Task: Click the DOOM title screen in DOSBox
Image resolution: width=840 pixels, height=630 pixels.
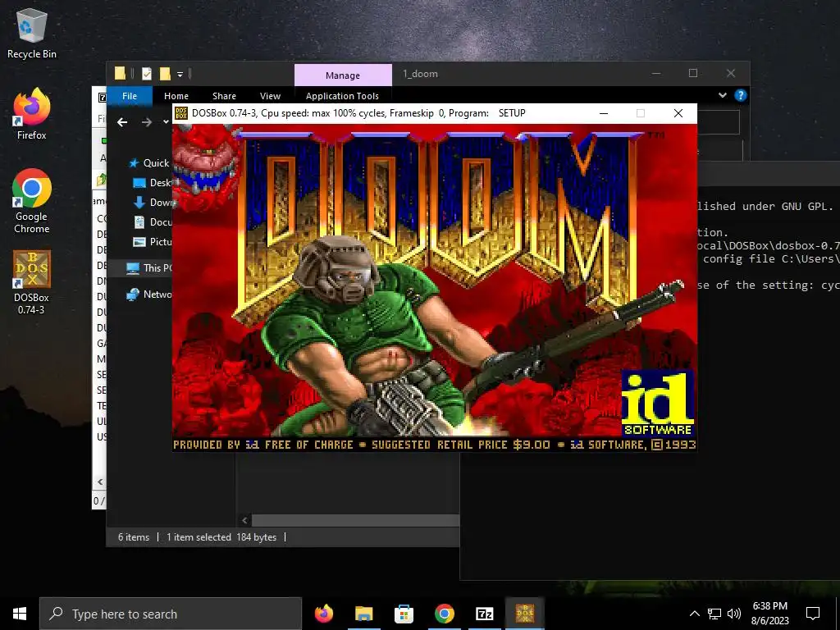Action: pos(435,287)
